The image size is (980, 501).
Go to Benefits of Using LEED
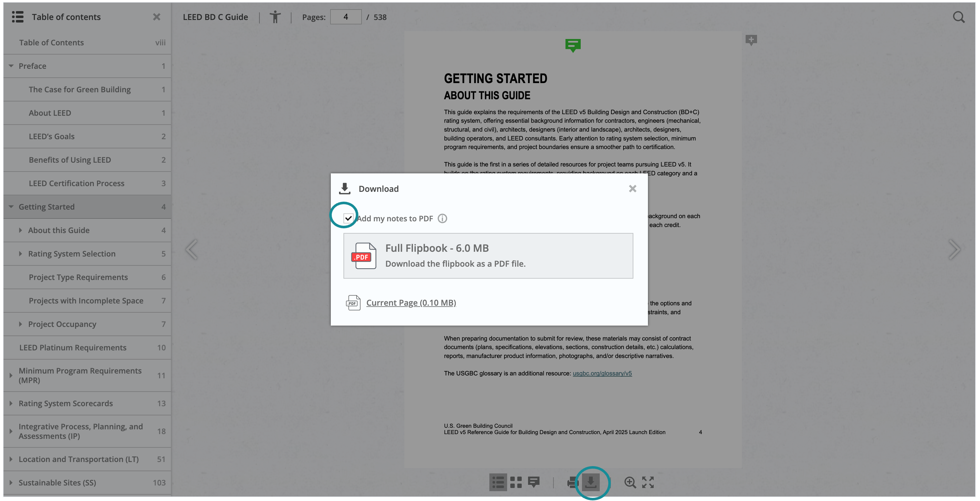pyautogui.click(x=87, y=160)
